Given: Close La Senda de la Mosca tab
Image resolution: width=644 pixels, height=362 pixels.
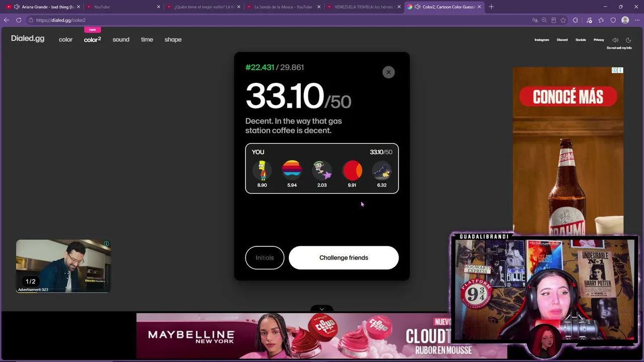Looking at the screenshot, I should 318,7.
